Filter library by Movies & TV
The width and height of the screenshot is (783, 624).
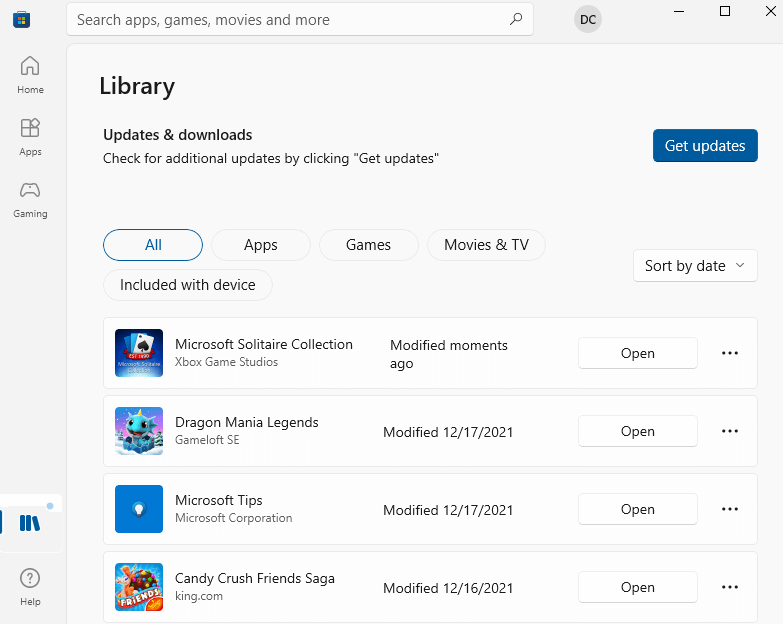486,245
